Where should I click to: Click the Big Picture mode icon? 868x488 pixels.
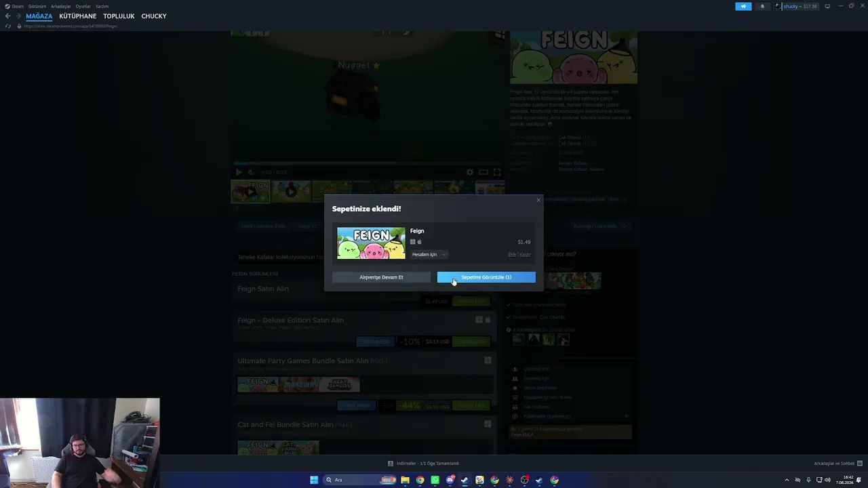pos(827,6)
